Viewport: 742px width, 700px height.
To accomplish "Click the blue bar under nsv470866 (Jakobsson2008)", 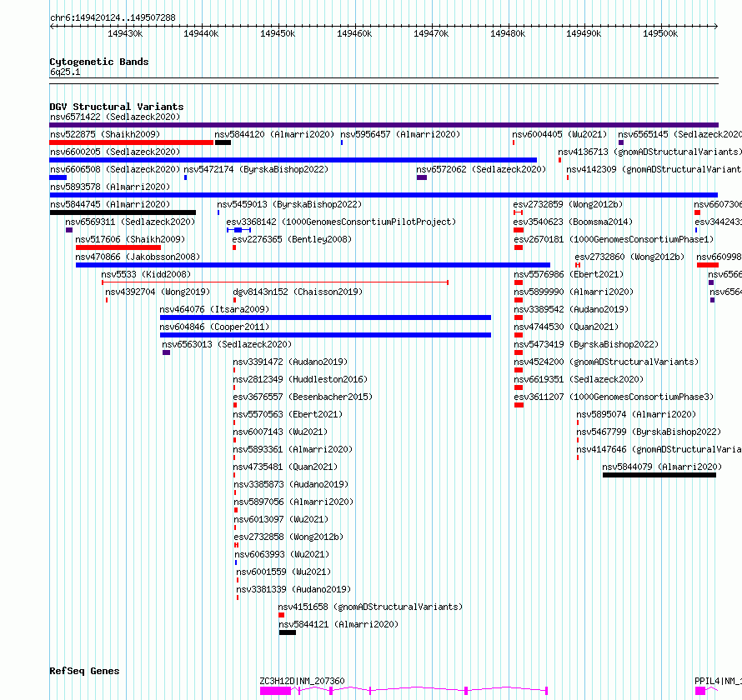I will pos(313,265).
